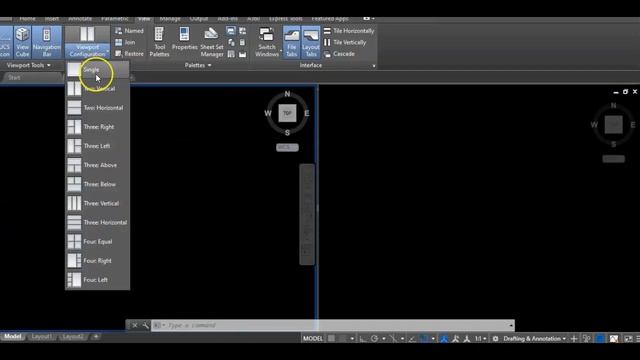Open the Insert ribbon tab
The image size is (640, 360).
[52, 19]
